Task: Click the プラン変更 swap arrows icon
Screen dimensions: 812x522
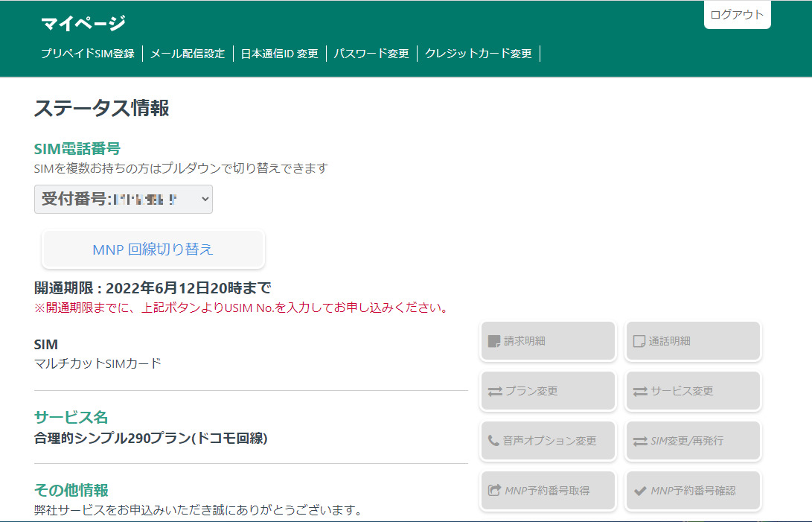Action: (x=495, y=391)
